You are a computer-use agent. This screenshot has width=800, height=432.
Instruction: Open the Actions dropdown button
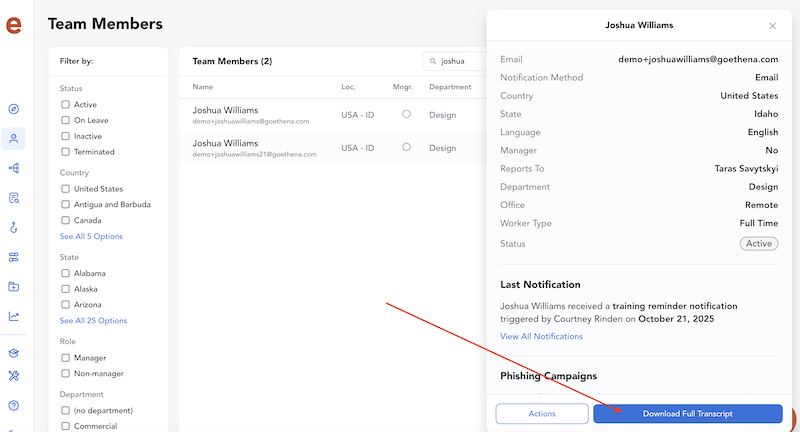click(x=541, y=414)
